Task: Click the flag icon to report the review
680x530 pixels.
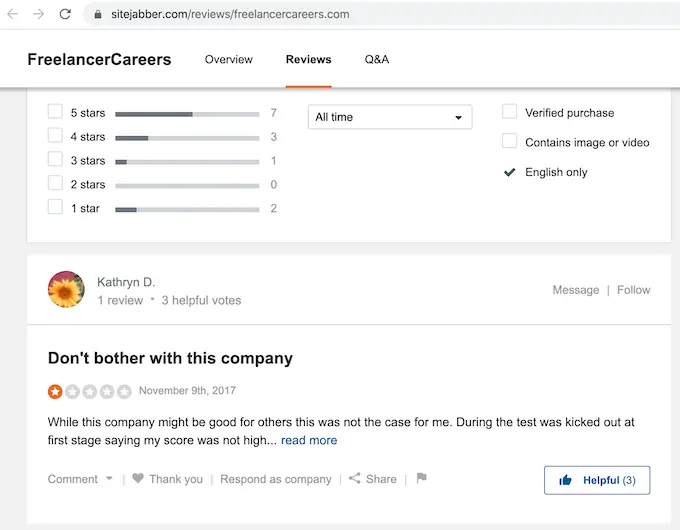Action: (x=421, y=478)
